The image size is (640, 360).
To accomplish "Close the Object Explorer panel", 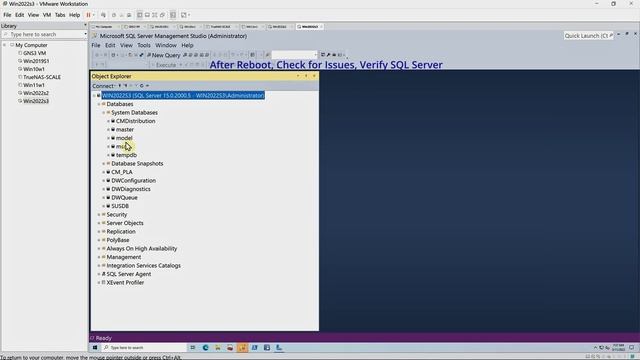I will [314, 76].
